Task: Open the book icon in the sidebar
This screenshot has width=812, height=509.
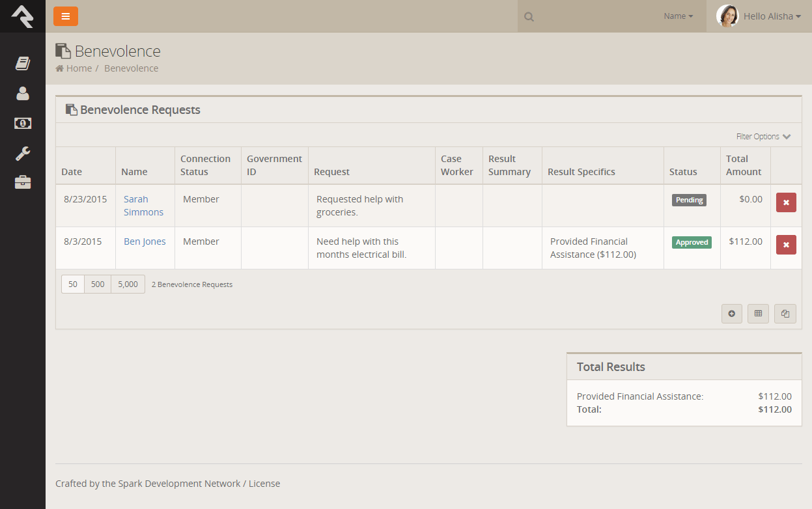Action: click(x=23, y=63)
